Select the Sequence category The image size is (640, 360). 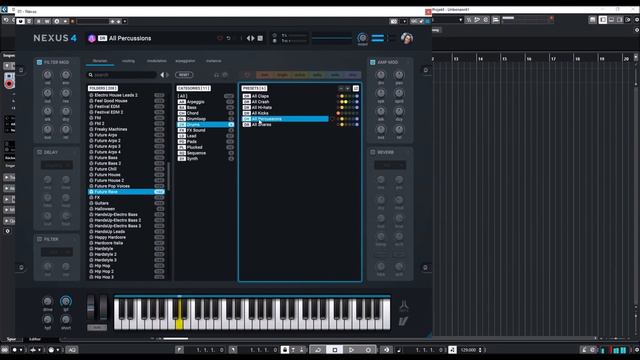click(205, 153)
